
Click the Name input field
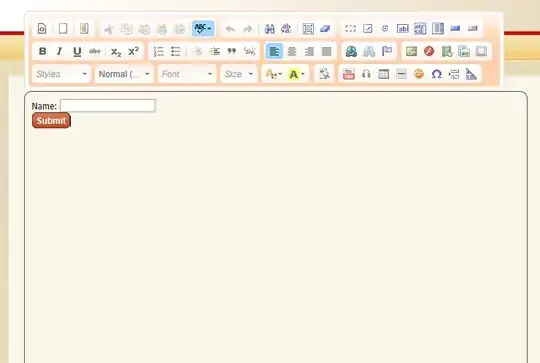pyautogui.click(x=108, y=105)
